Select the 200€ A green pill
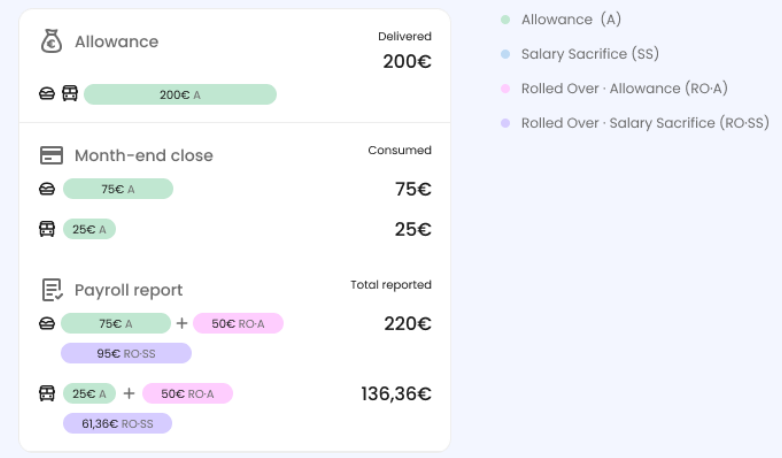The width and height of the screenshot is (782, 458). point(180,94)
